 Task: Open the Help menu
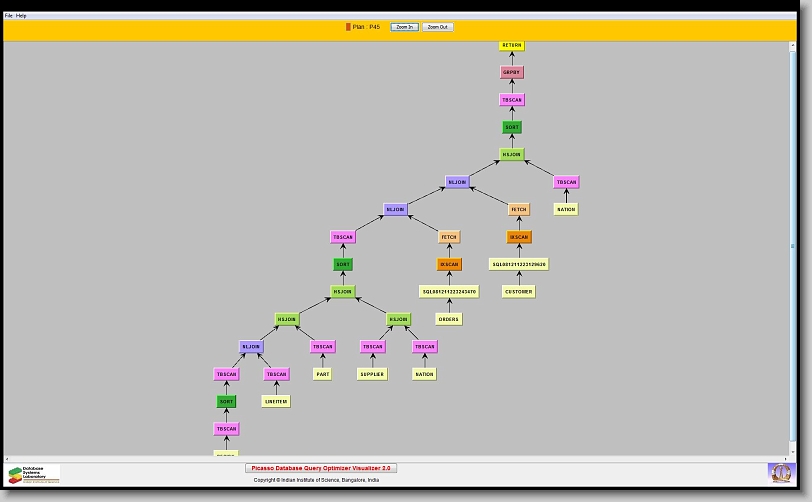click(22, 16)
